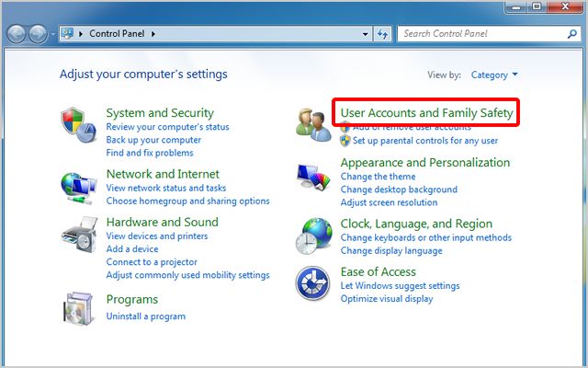Viewport: 588px width, 368px height.
Task: Click the System and Security shield icon
Action: click(x=76, y=122)
